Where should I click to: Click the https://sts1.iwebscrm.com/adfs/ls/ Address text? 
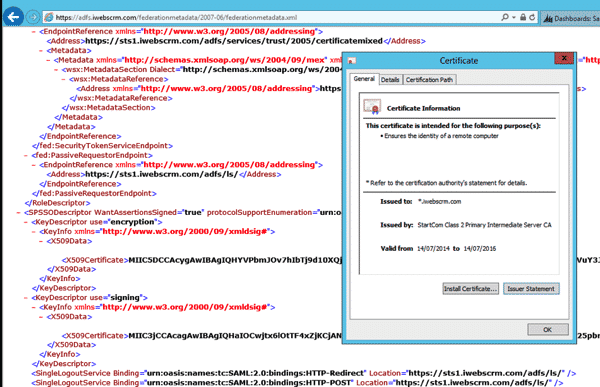[161, 174]
